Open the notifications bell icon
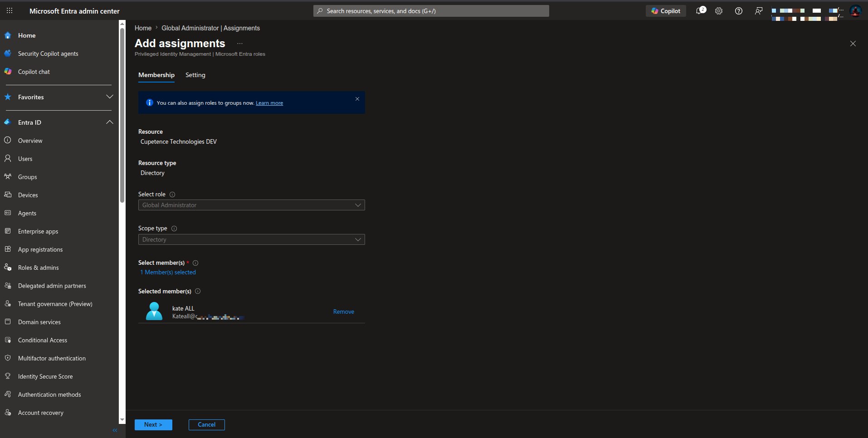This screenshot has width=868, height=438. (701, 11)
